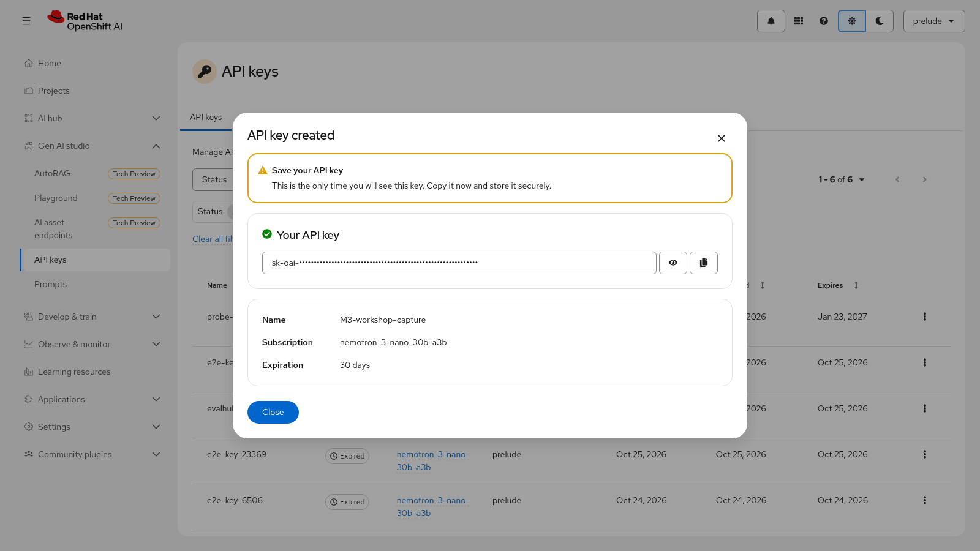Close the API key created dialog with X
The width and height of the screenshot is (980, 551).
(x=722, y=138)
